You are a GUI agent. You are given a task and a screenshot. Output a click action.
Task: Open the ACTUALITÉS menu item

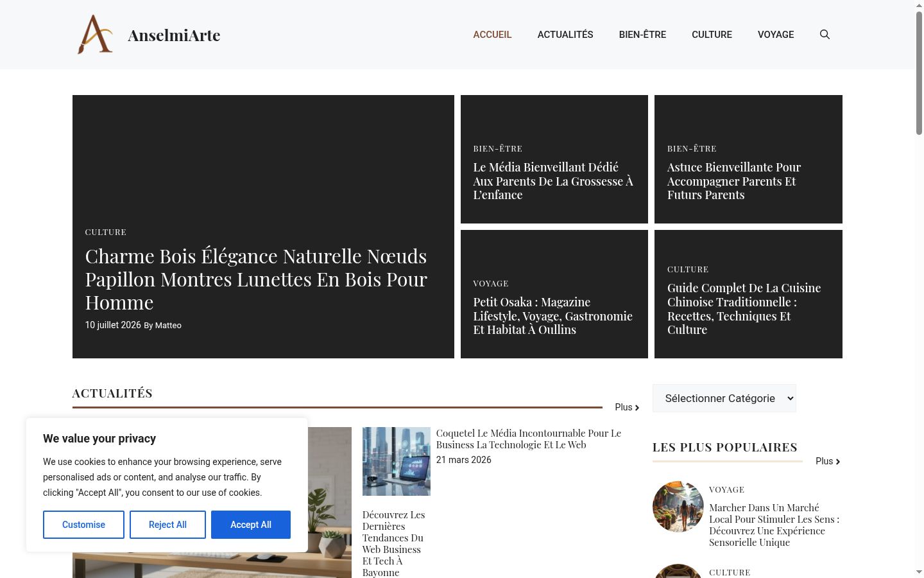click(565, 35)
